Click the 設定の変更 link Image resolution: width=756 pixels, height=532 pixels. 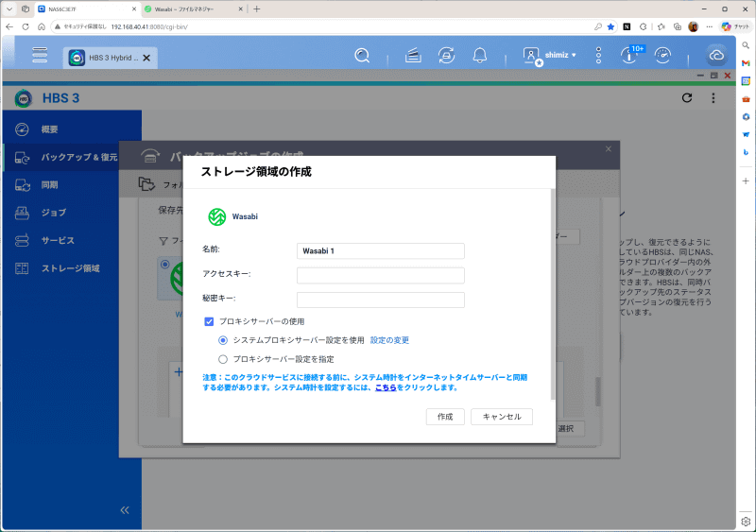(389, 340)
